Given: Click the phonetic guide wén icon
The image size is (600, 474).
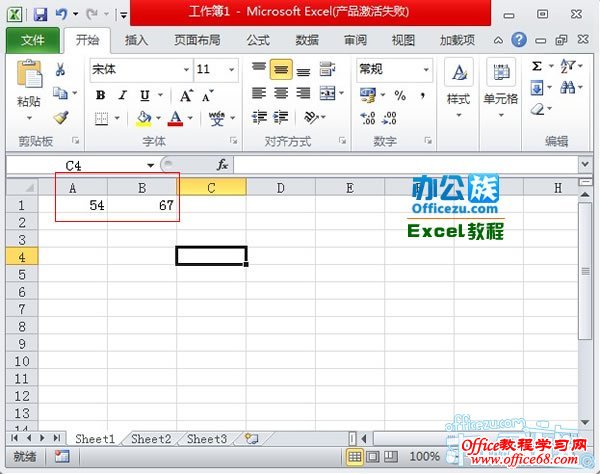Looking at the screenshot, I should click(217, 119).
